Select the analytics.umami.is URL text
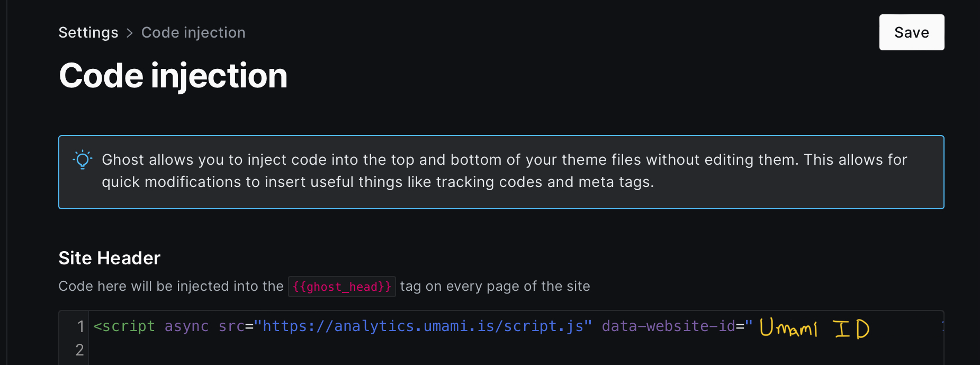The image size is (980, 365). (x=424, y=326)
